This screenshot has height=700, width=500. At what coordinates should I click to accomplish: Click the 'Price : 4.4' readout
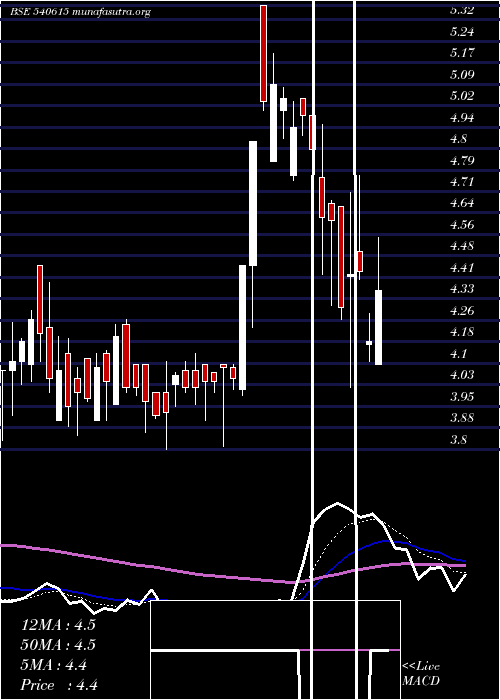point(59,685)
